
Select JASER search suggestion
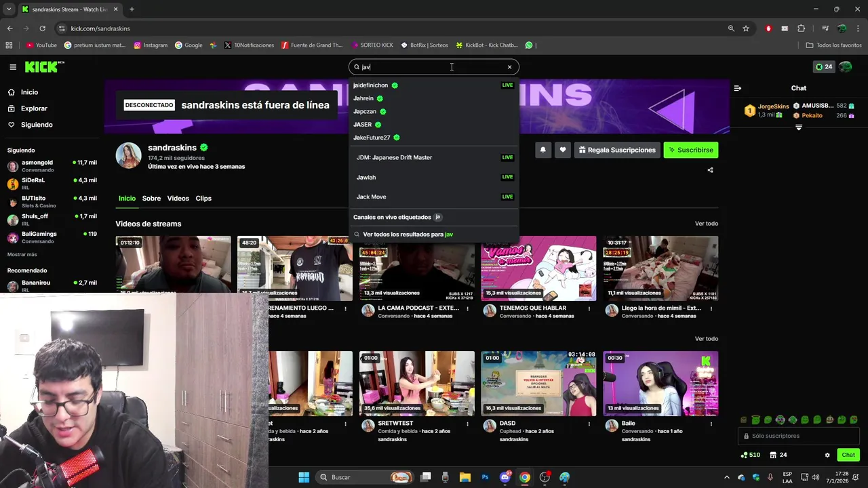coord(434,125)
